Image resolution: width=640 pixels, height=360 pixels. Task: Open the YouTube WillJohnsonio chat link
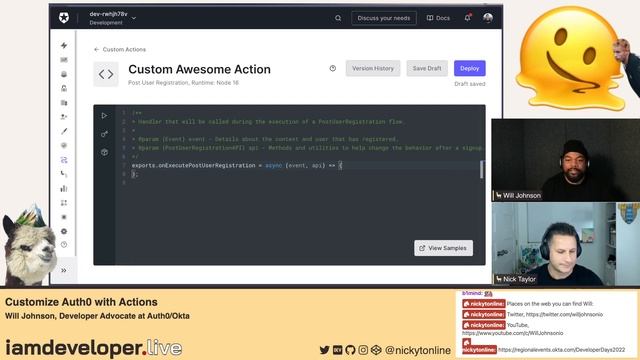[512, 333]
